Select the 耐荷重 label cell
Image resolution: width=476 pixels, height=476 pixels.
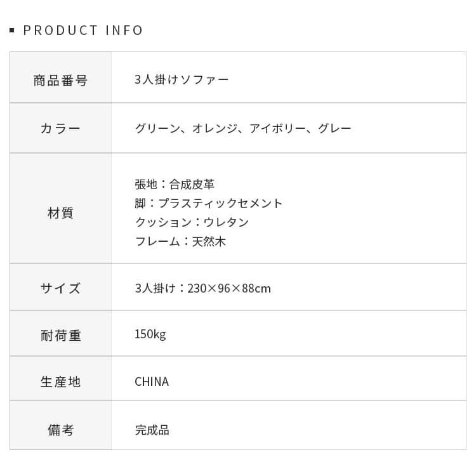coord(60,336)
